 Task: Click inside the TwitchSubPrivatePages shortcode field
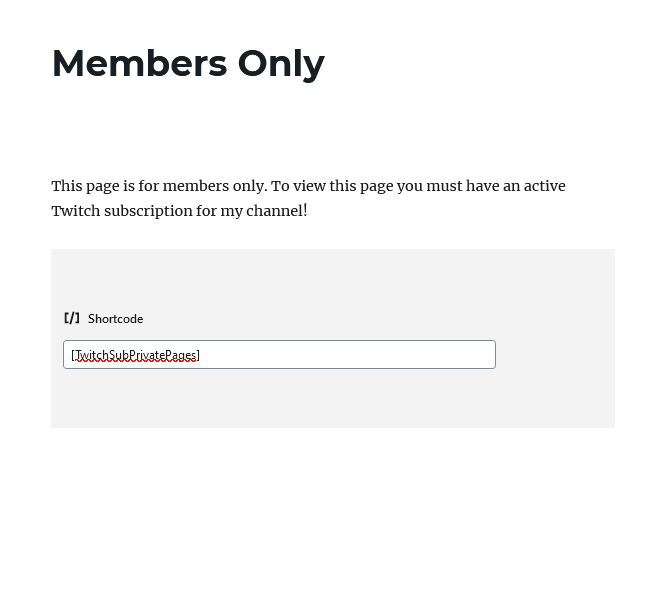click(x=279, y=354)
